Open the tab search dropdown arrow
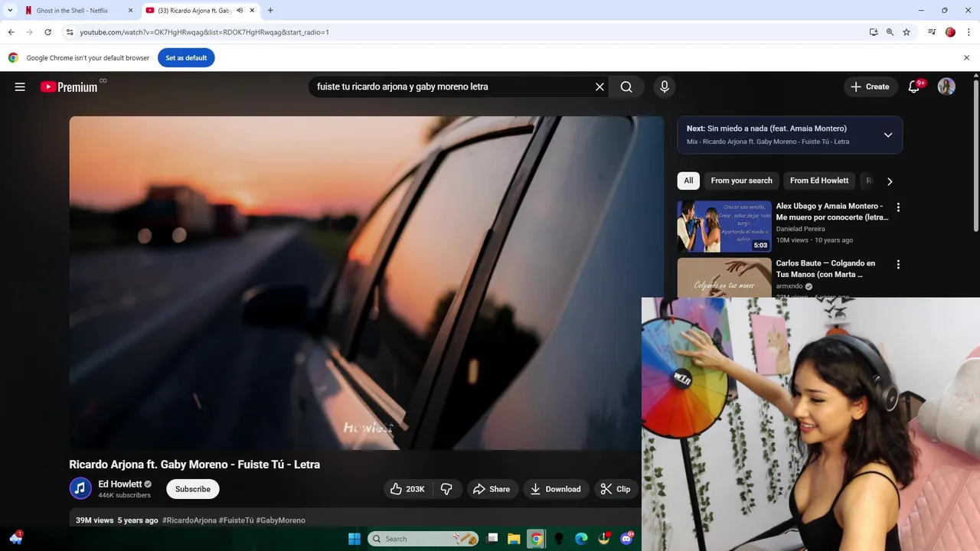The image size is (980, 551). click(x=10, y=11)
